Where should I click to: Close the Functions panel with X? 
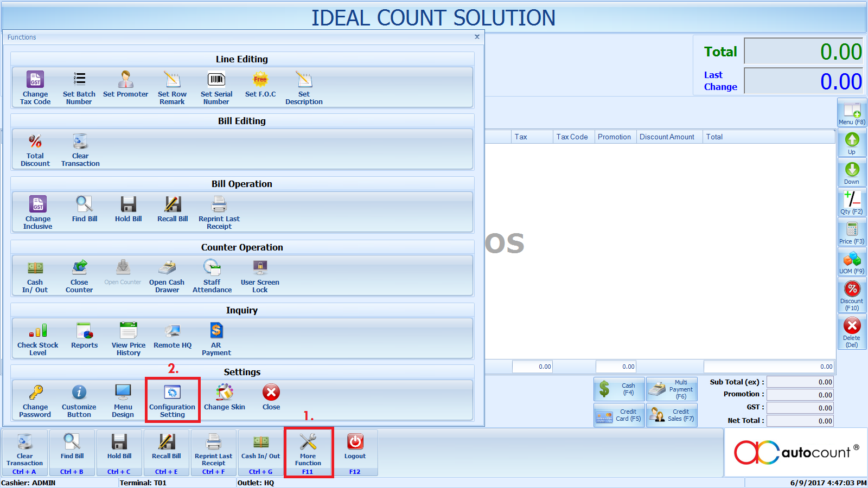[x=477, y=37]
